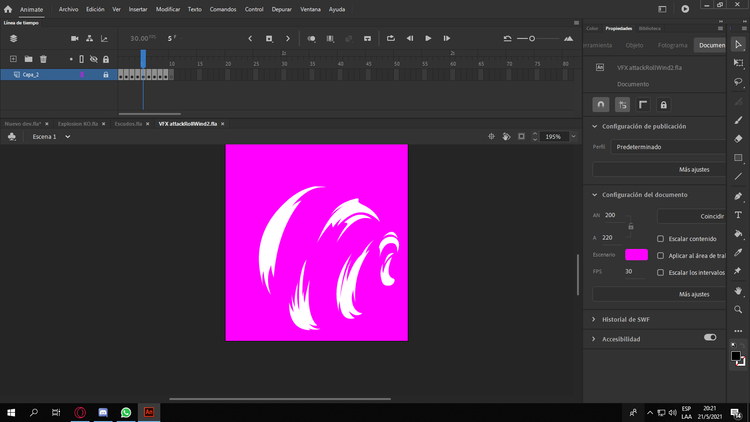The width and height of the screenshot is (750, 422).
Task: Open the Perfil Predeterminado dropdown
Action: pos(668,147)
